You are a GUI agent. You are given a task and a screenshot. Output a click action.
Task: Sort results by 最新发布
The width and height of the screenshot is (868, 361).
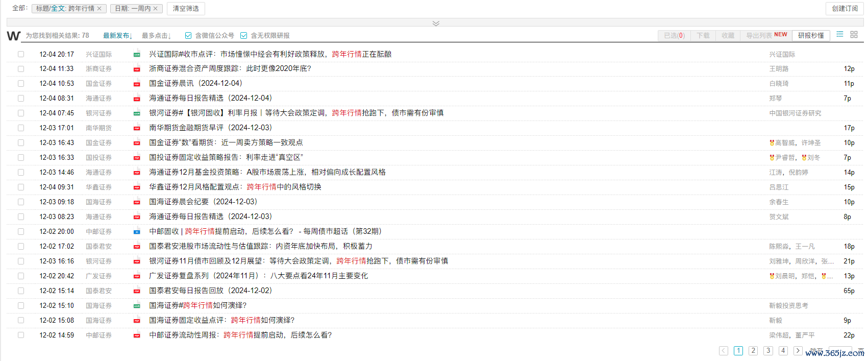pyautogui.click(x=118, y=36)
